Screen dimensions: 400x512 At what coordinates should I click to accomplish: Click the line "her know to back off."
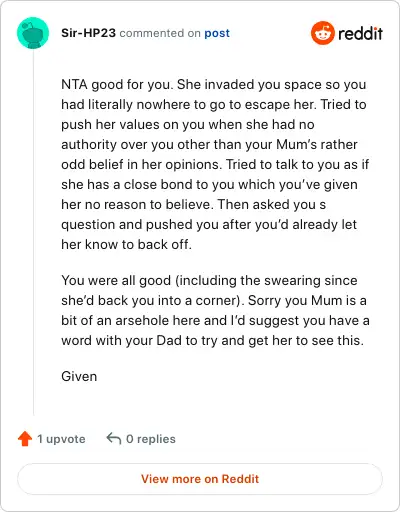click(126, 244)
